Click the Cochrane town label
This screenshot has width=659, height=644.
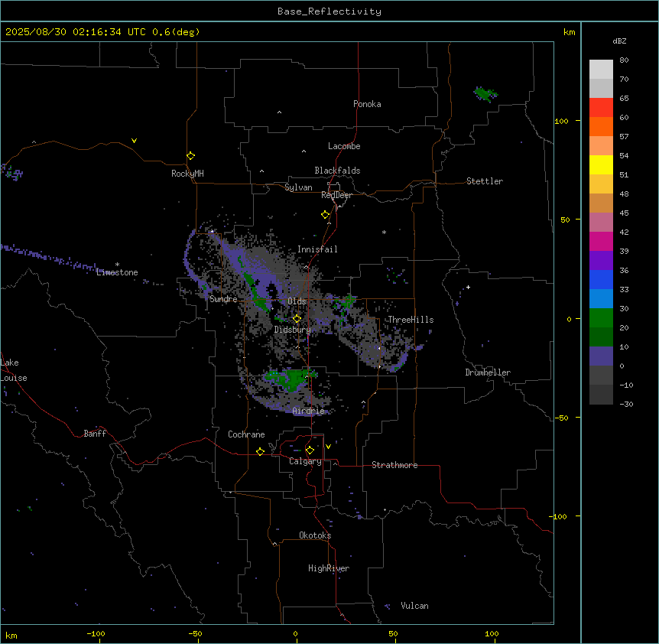click(246, 434)
